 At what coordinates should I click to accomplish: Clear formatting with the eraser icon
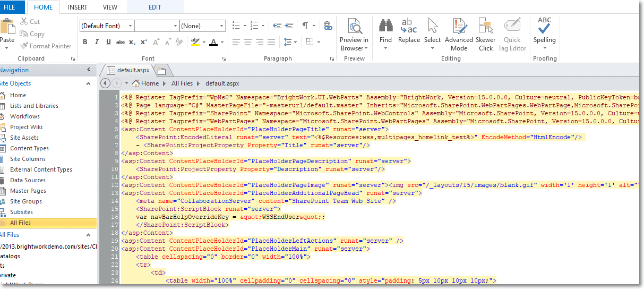pyautogui.click(x=179, y=42)
